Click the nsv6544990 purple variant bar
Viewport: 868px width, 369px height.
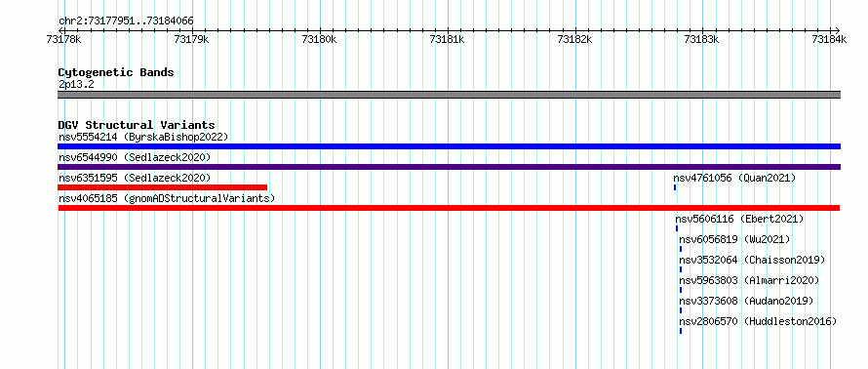(x=449, y=167)
